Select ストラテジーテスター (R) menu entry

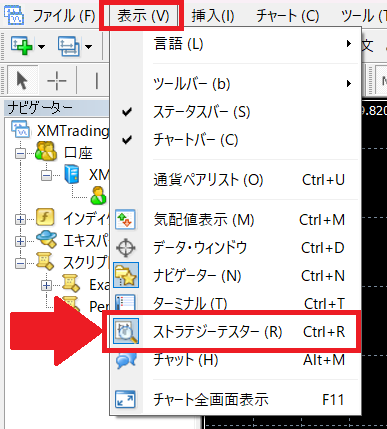(235, 332)
